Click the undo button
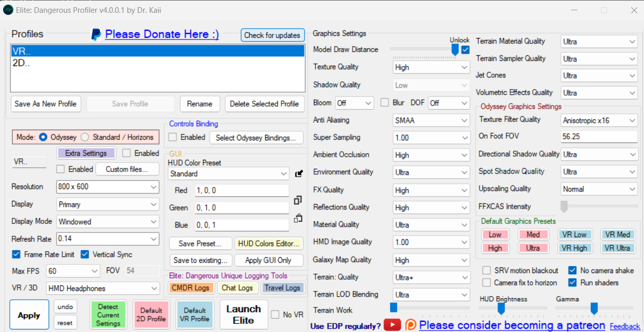The image size is (644, 332). click(x=65, y=307)
